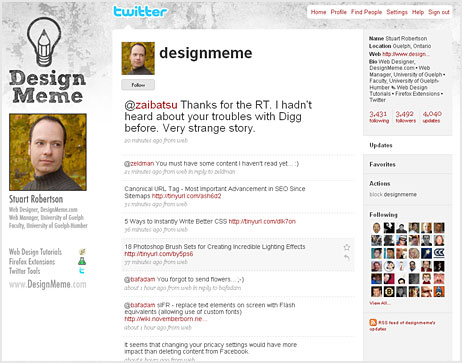Screen dimensions: 462x363
Task: Click the orange RSS feed icon
Action: pos(373,322)
